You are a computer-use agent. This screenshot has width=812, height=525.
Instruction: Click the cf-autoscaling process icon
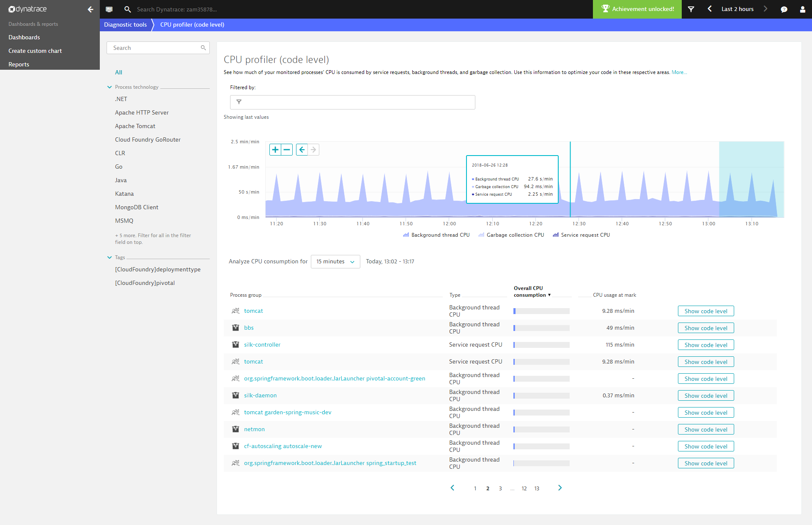(x=236, y=446)
